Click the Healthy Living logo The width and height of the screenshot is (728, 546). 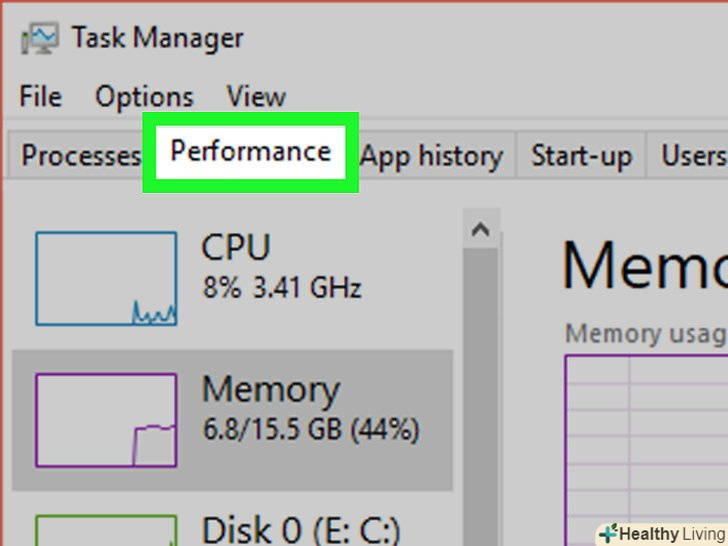[x=660, y=533]
